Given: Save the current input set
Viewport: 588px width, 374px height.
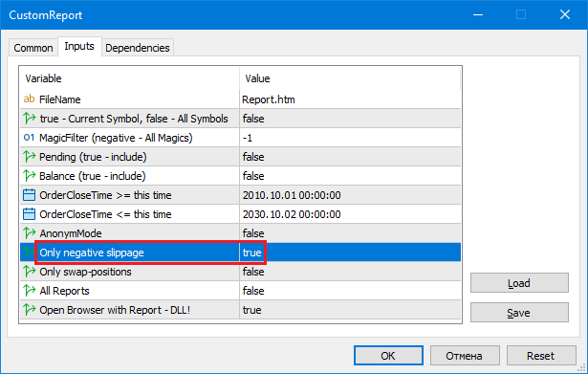Looking at the screenshot, I should tap(519, 313).
